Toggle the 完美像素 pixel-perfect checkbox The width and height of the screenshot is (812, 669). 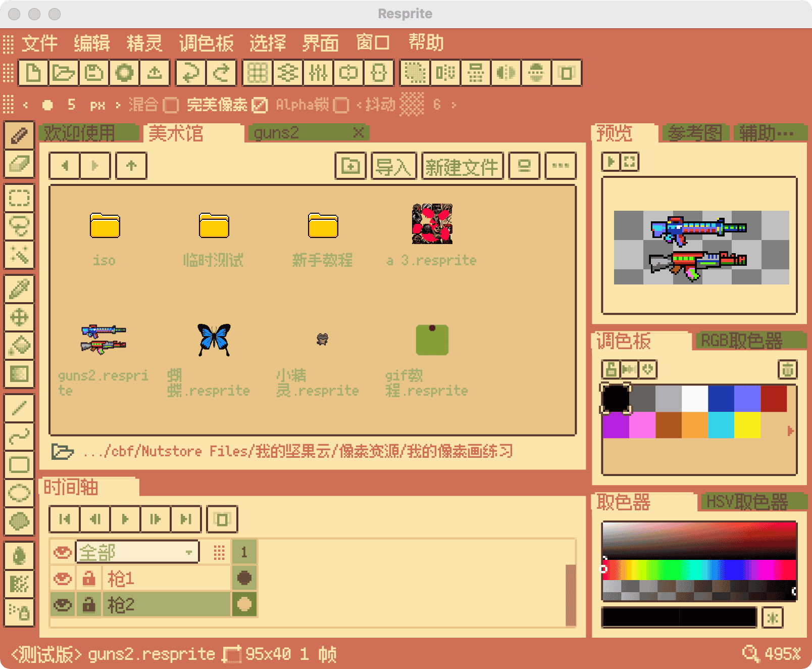pos(260,105)
